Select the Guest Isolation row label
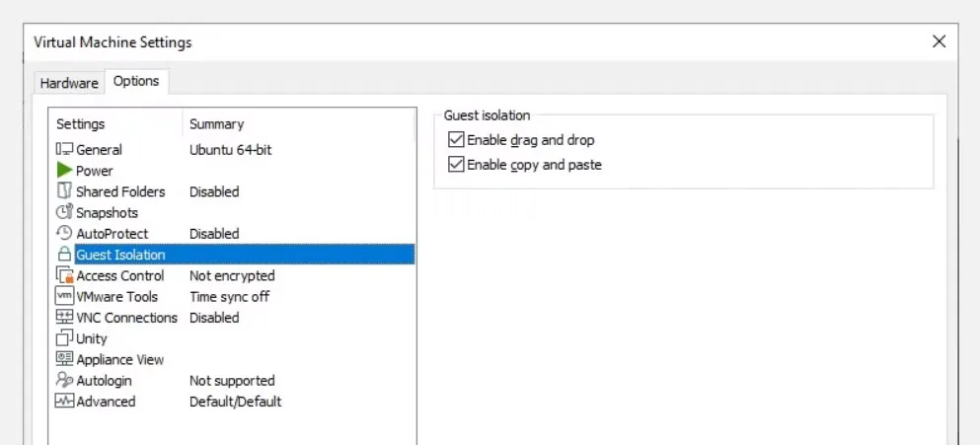 click(x=120, y=255)
